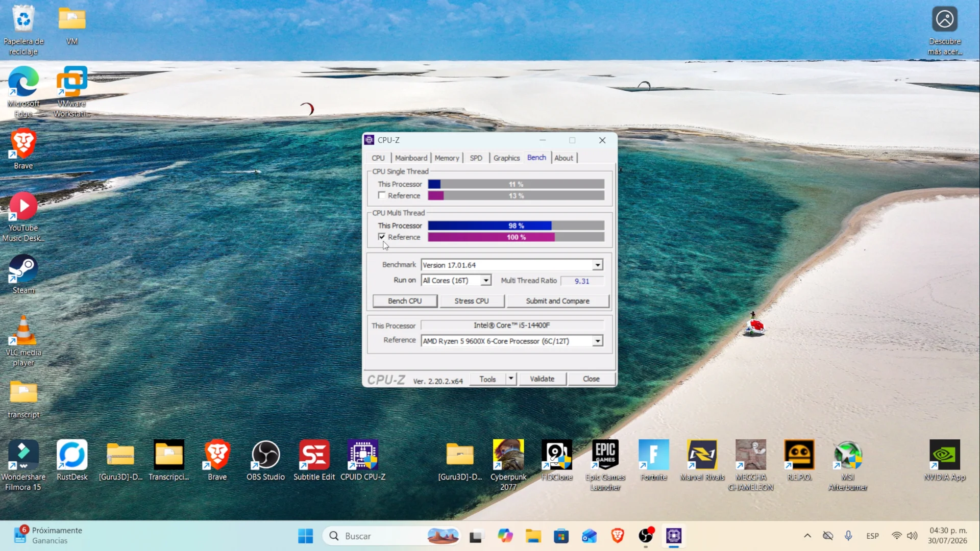980x551 pixels.
Task: Switch to the CPU tab
Action: coord(378,158)
